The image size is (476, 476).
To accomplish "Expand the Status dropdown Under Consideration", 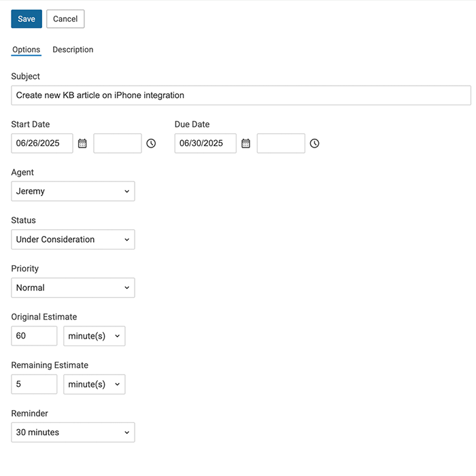I will tap(73, 239).
